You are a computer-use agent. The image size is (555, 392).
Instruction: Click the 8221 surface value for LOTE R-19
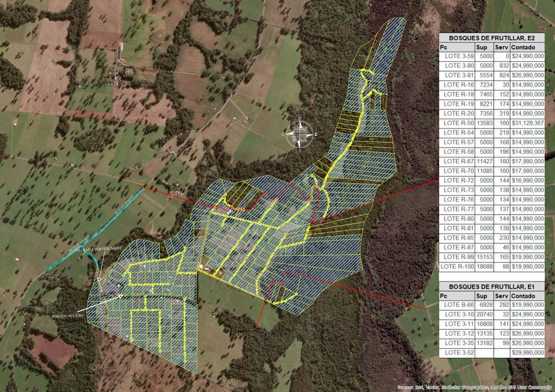(484, 104)
